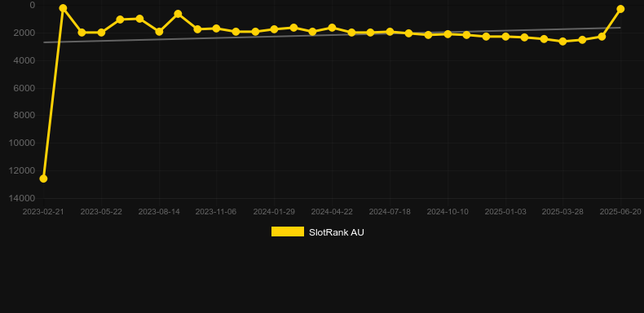Select the final data point at 2025-06-20
Viewport: 644px width, 313px height.
click(x=620, y=9)
